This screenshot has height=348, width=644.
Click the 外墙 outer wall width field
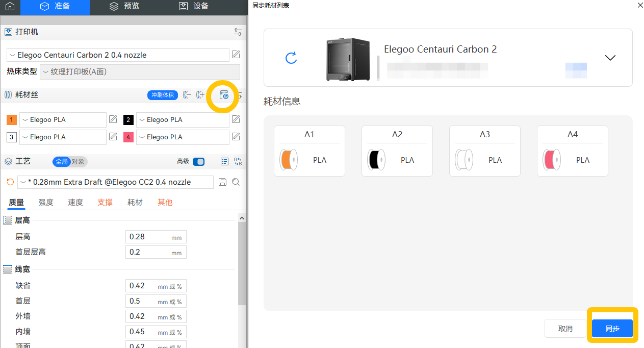coord(156,316)
